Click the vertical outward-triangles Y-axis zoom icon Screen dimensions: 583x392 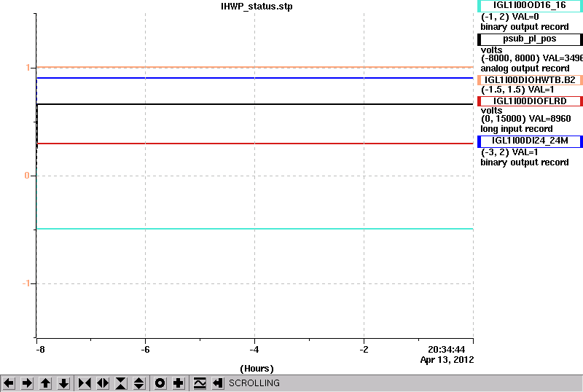click(x=139, y=383)
